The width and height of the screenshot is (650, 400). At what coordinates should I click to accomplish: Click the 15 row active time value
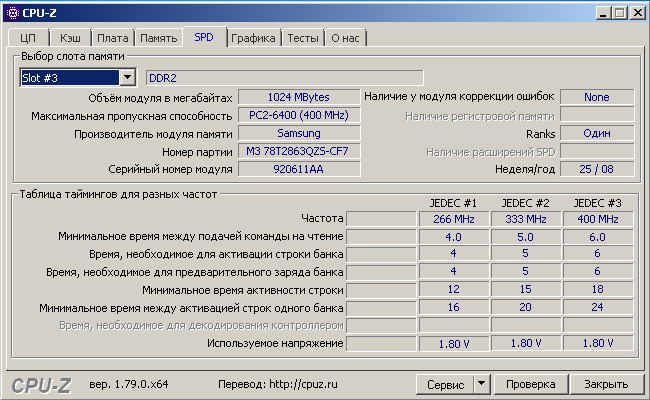click(x=526, y=289)
